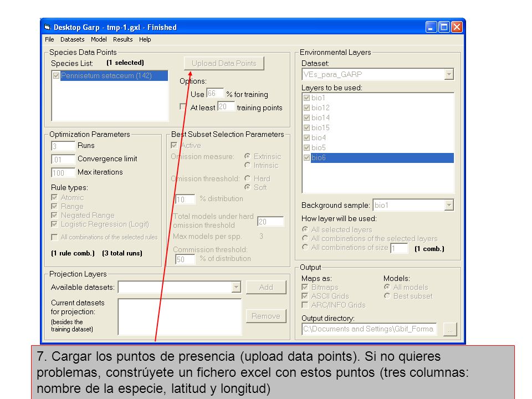532x399 pixels.
Task: Toggle the Logistic Regression (Logit) checkbox
Action: pyautogui.click(x=54, y=224)
